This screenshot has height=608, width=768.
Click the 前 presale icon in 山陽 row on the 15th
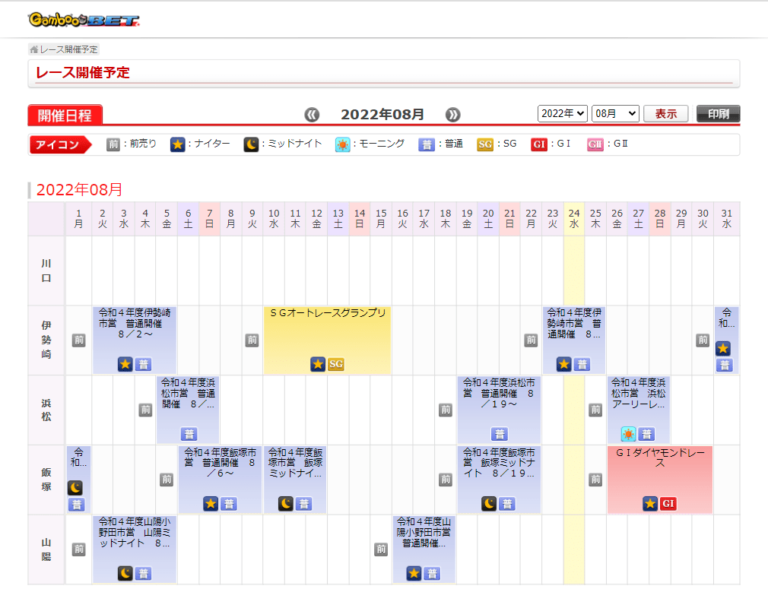380,549
